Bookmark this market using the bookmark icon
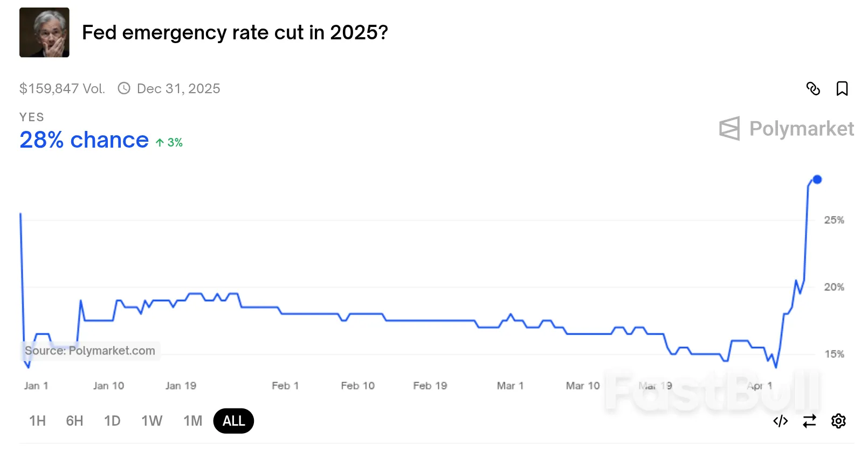The image size is (868, 451). 843,89
